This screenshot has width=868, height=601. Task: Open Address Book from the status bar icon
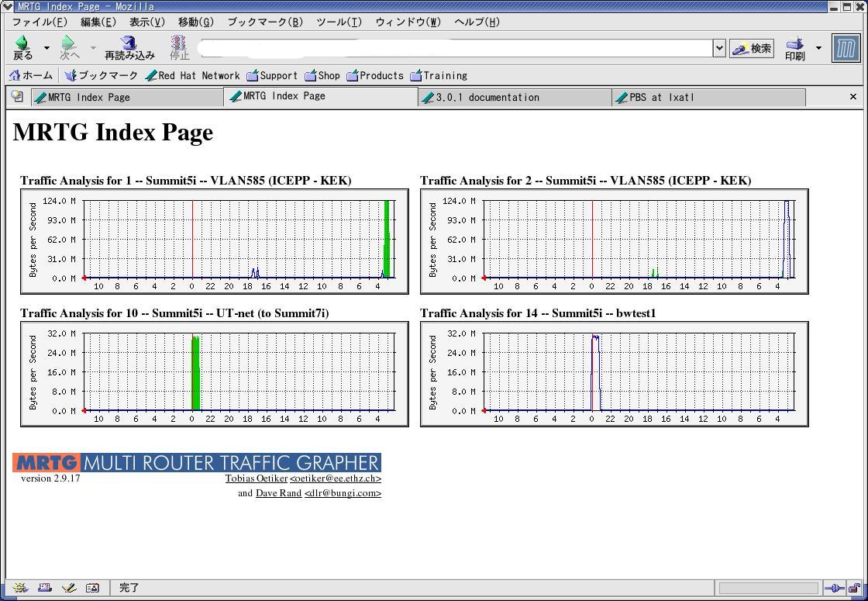pos(92,588)
